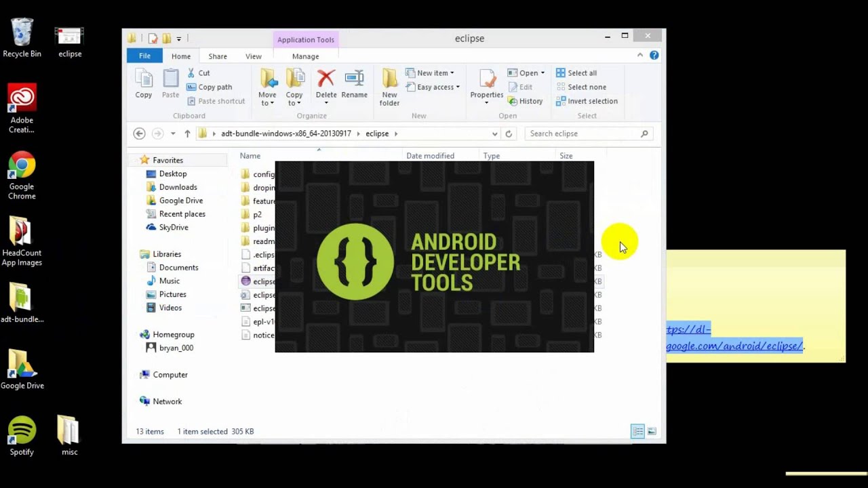
Task: Open the Properties ribbon button
Action: click(487, 87)
